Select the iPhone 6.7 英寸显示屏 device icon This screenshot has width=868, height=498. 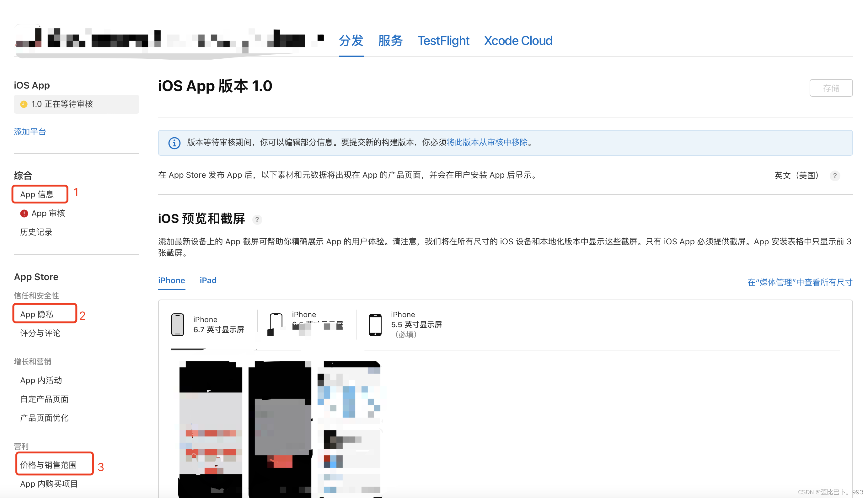tap(177, 325)
